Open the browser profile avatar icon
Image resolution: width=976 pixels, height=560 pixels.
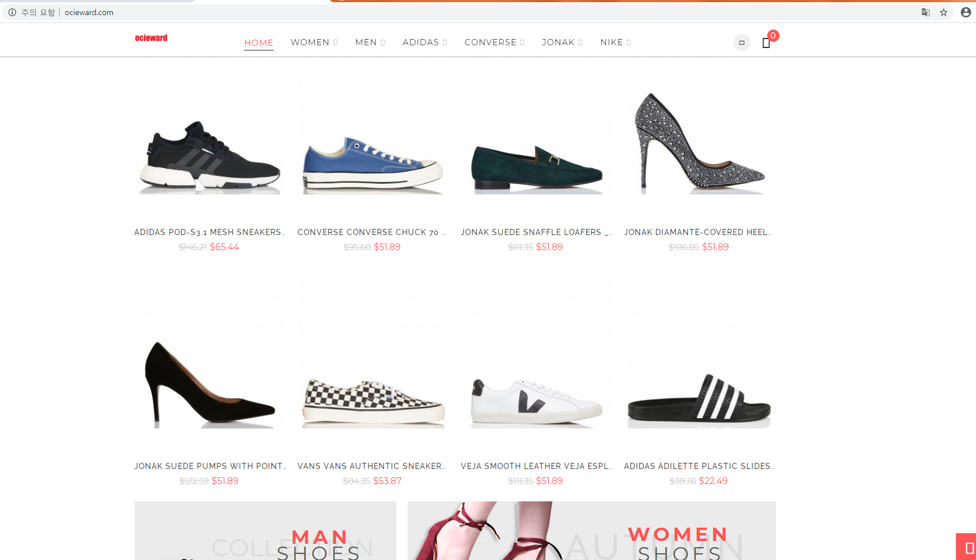click(966, 12)
